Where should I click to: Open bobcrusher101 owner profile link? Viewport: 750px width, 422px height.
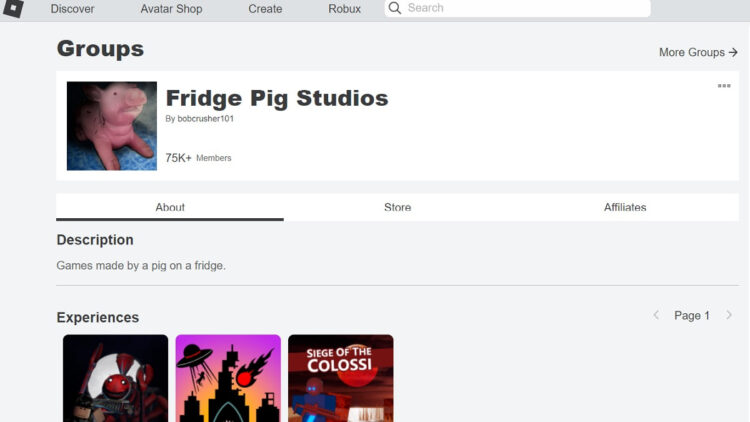tap(206, 119)
